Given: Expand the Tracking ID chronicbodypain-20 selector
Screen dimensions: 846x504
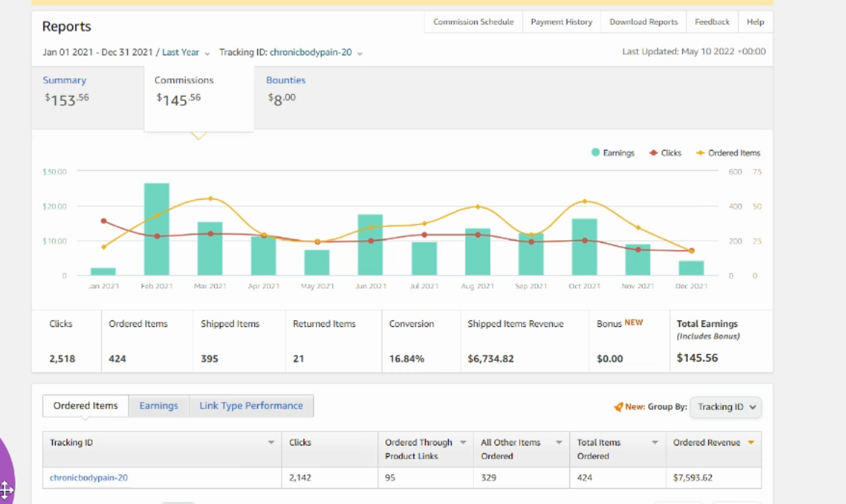Looking at the screenshot, I should point(315,52).
